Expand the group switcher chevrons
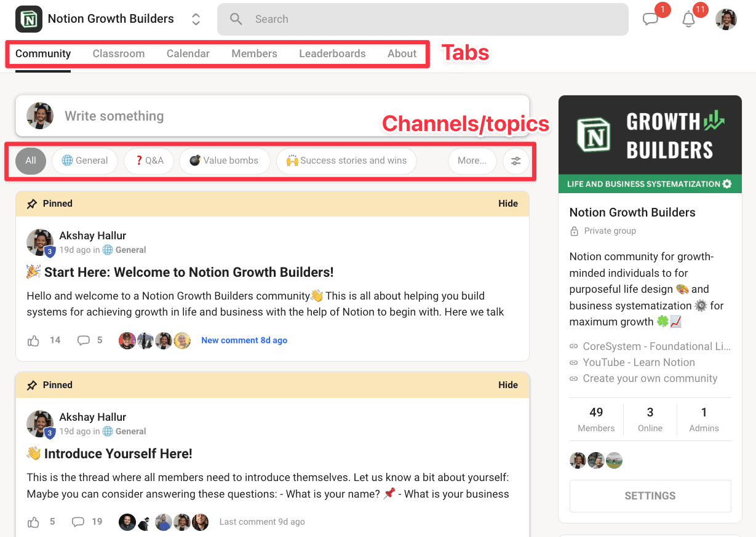This screenshot has height=537, width=756. coord(196,19)
